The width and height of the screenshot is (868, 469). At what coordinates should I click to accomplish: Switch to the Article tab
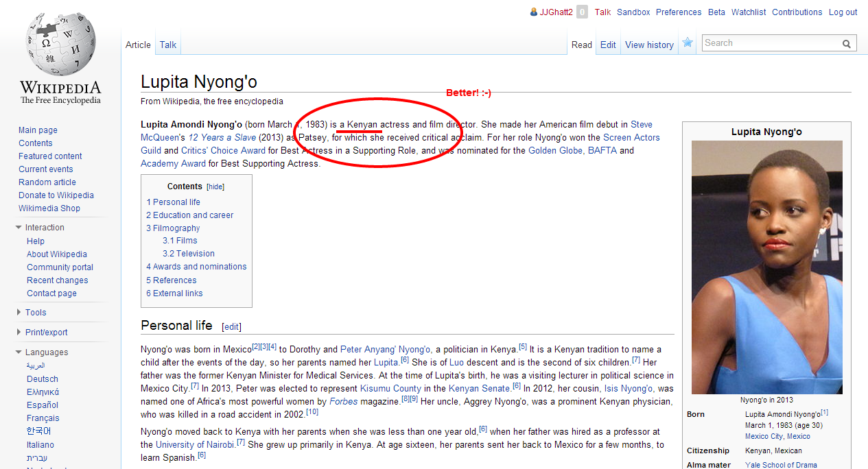[138, 45]
